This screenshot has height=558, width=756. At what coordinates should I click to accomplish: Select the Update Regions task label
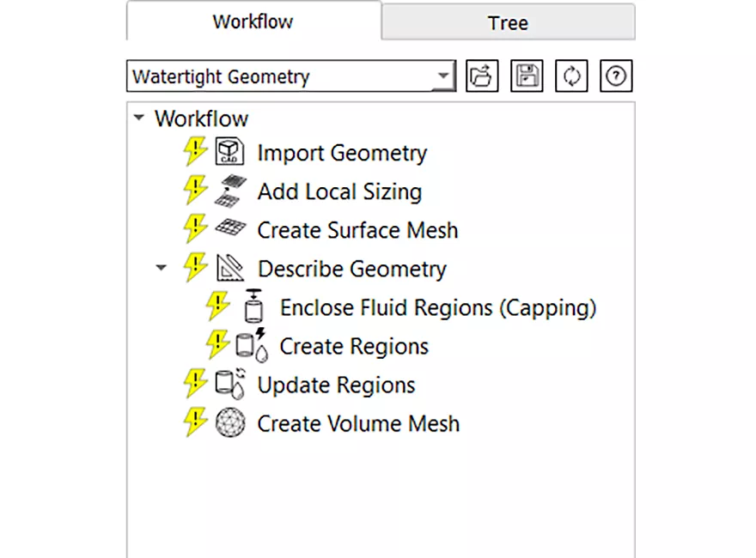tap(336, 385)
